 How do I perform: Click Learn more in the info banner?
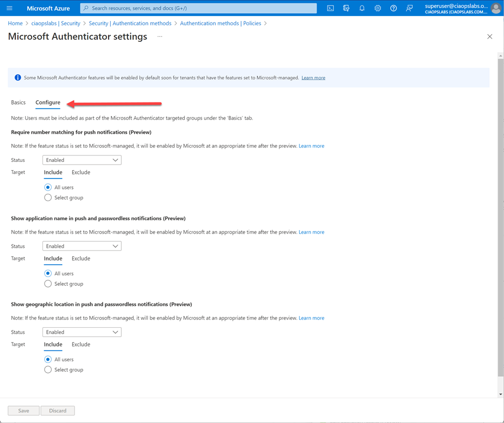tap(313, 78)
